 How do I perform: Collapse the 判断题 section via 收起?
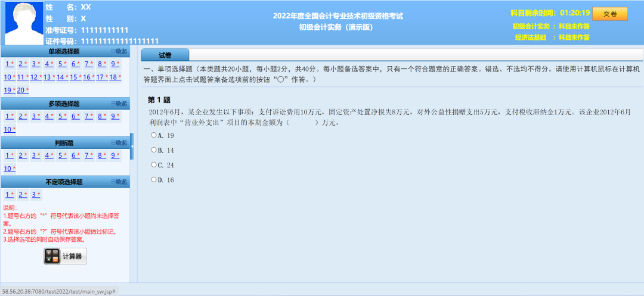[x=119, y=143]
